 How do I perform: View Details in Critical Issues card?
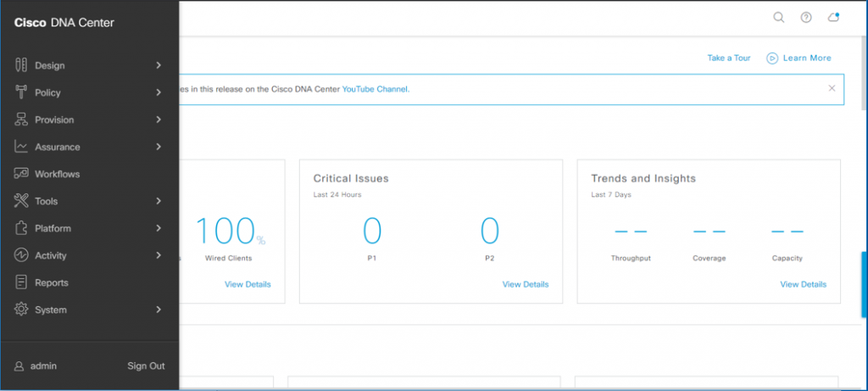coord(526,284)
